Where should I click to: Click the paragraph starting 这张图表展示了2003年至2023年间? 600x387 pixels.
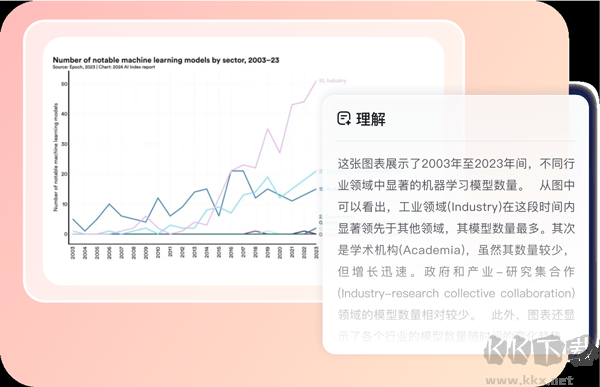(456, 249)
